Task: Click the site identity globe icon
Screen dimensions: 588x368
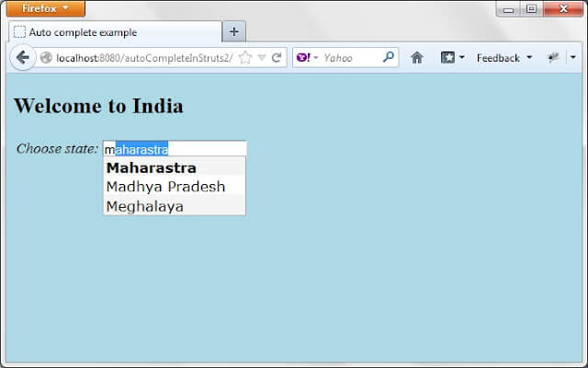Action: 46,57
